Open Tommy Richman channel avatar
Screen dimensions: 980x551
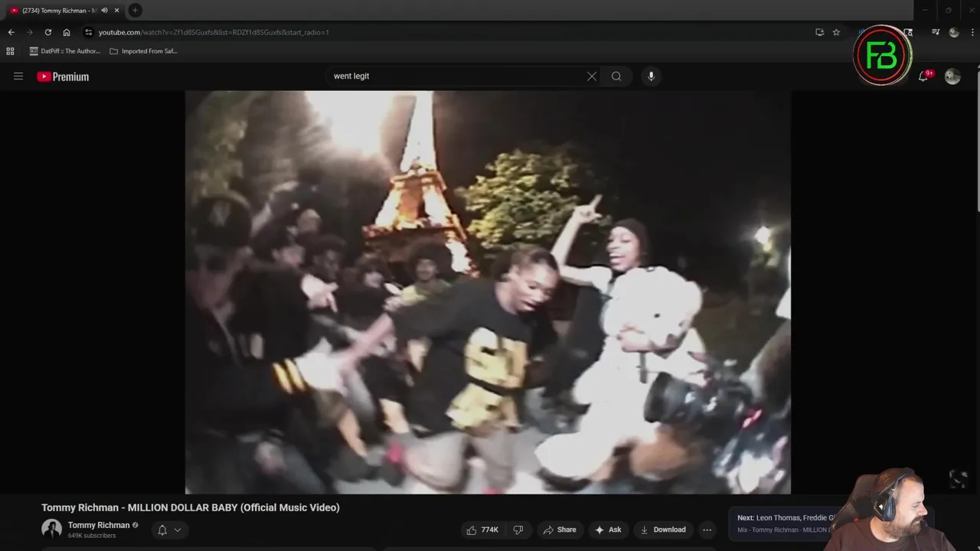(x=51, y=529)
